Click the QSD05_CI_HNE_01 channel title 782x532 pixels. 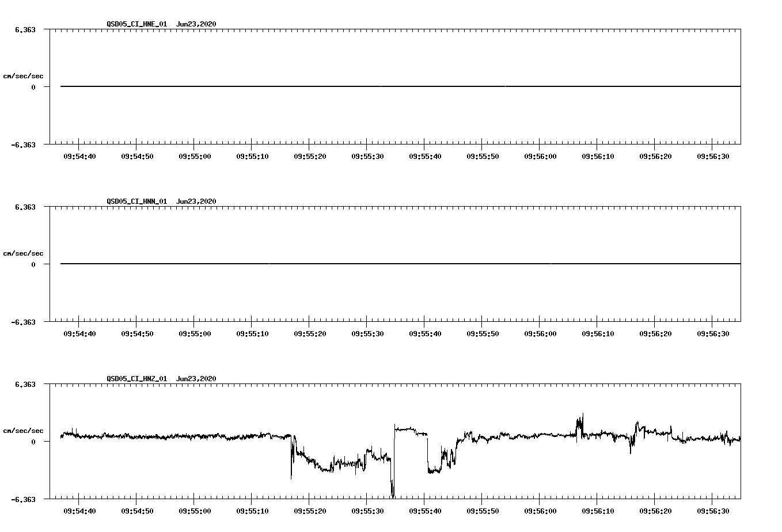[137, 24]
